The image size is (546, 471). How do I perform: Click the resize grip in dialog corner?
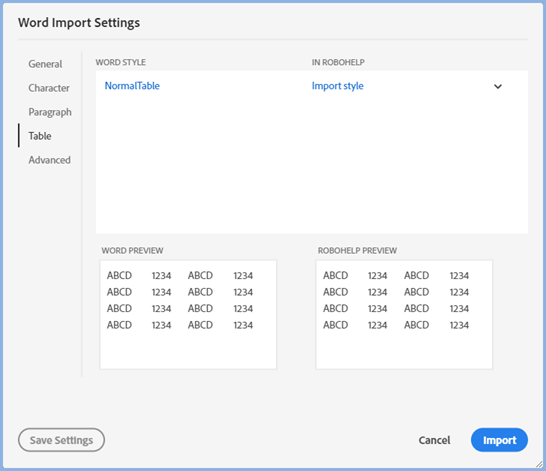[x=539, y=464]
